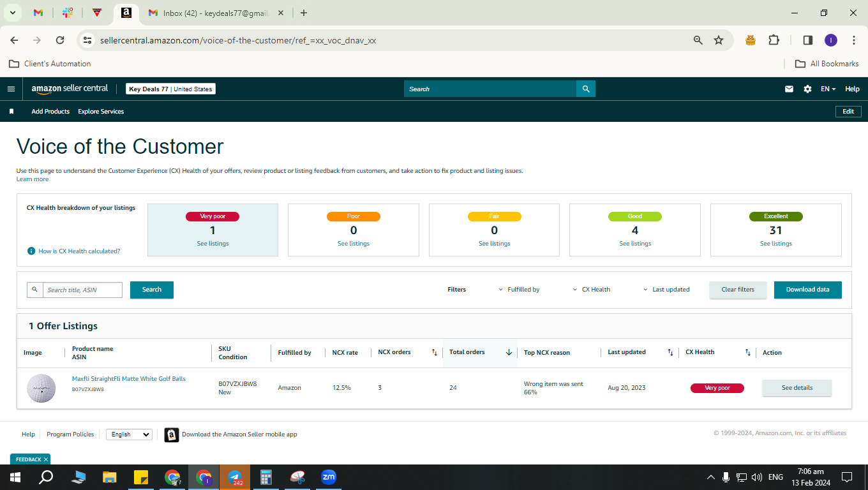868x490 pixels.
Task: Launch Zoom from the taskbar
Action: tap(329, 477)
